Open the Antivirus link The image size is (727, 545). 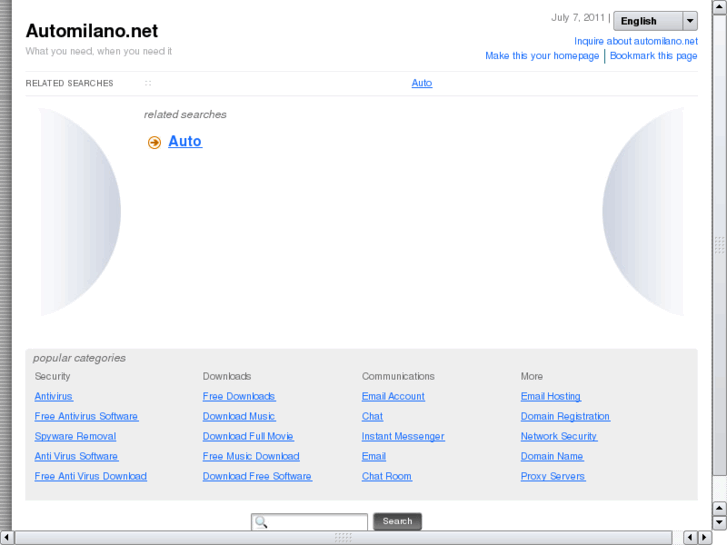coord(54,397)
